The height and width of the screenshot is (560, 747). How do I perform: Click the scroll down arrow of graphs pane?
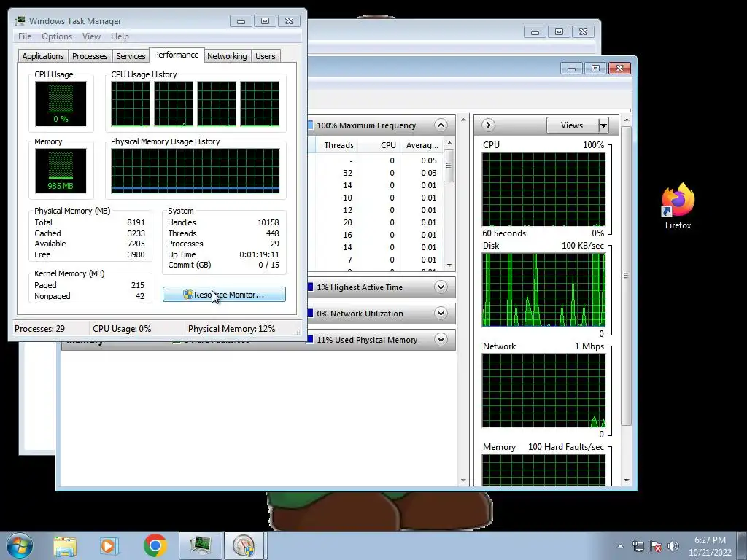(626, 481)
